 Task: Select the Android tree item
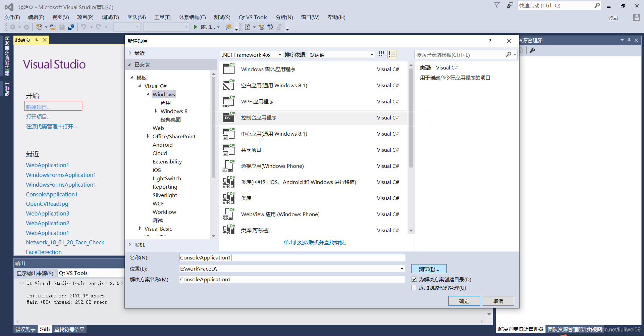(163, 145)
